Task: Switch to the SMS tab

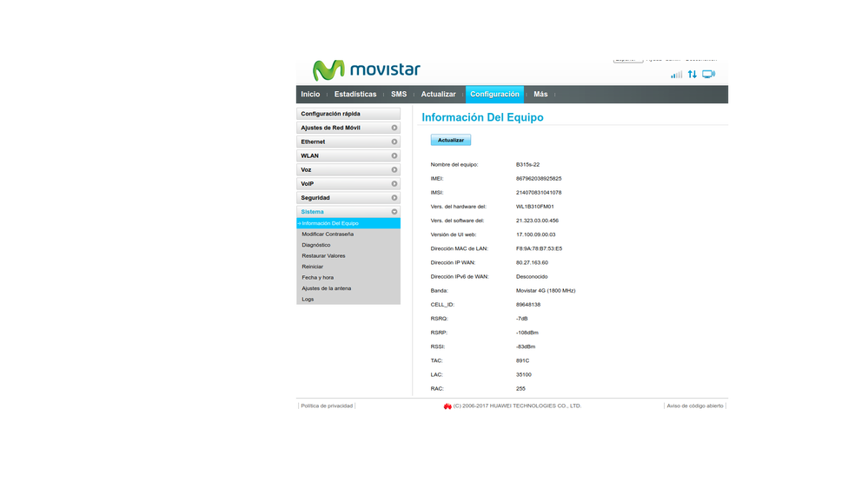Action: (398, 95)
